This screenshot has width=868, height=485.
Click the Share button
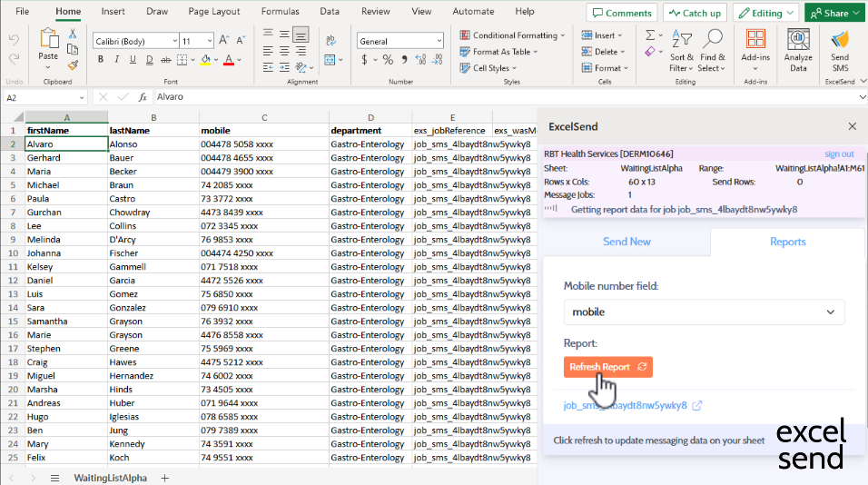tap(834, 13)
